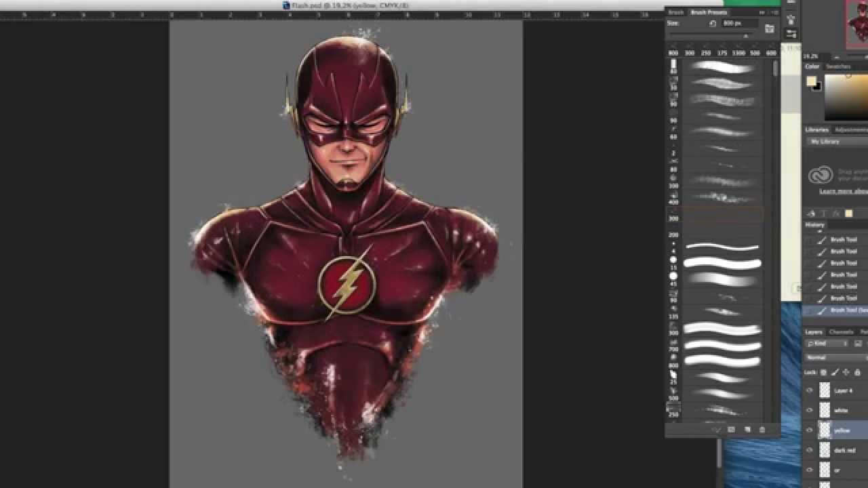Collapse the Brush Presets panel with double arrows

(x=762, y=12)
